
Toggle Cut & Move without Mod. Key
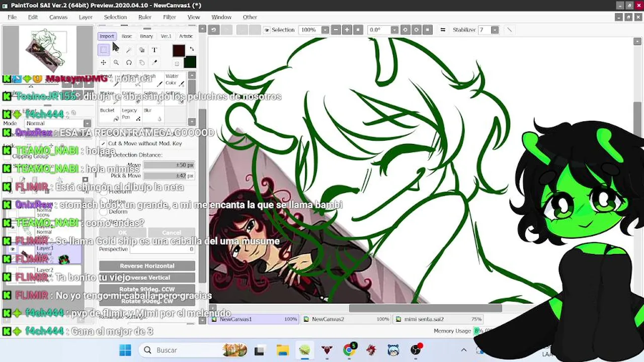[x=103, y=143]
